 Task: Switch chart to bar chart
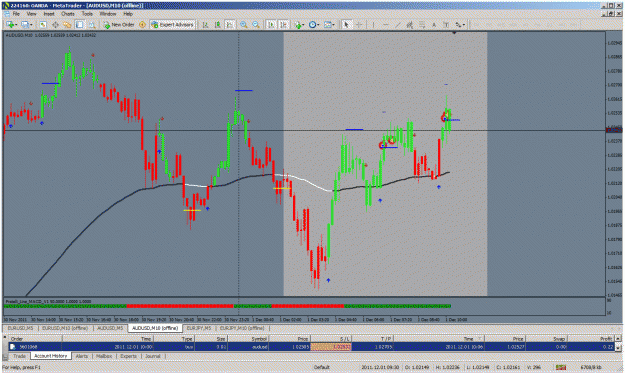tap(205, 25)
